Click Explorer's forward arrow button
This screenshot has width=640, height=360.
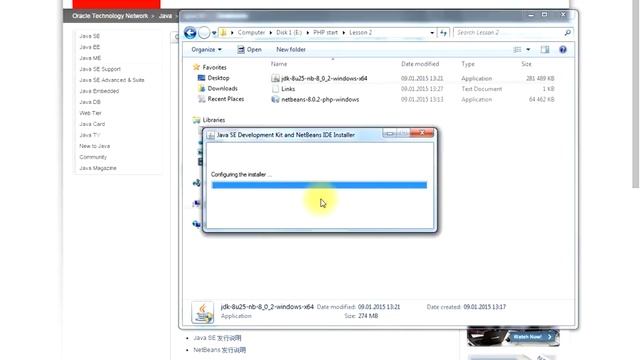(x=204, y=33)
